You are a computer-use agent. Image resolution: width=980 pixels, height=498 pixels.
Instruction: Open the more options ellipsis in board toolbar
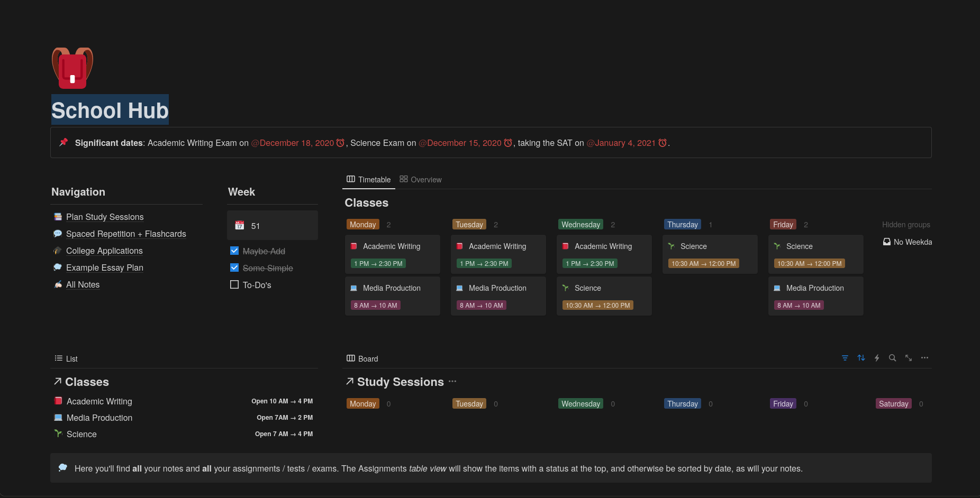[x=924, y=358]
